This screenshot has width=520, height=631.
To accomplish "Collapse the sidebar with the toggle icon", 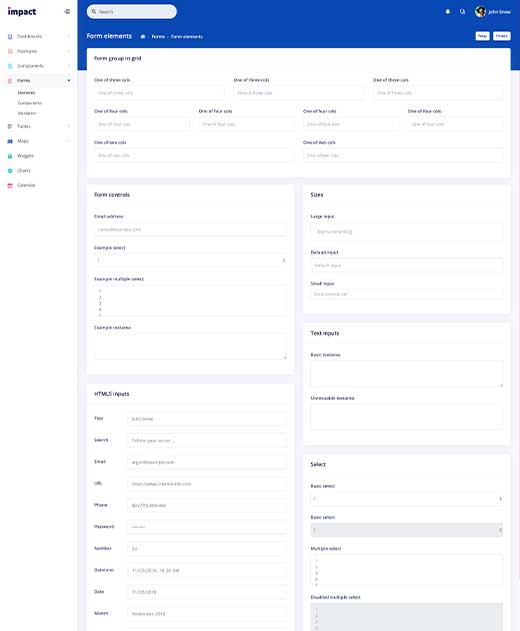I will pos(67,12).
